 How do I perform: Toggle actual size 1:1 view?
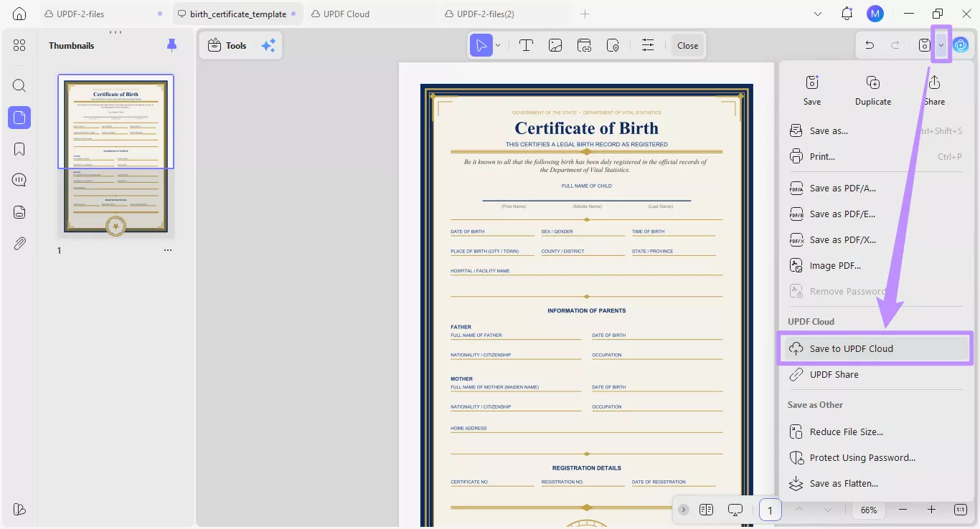pos(960,510)
